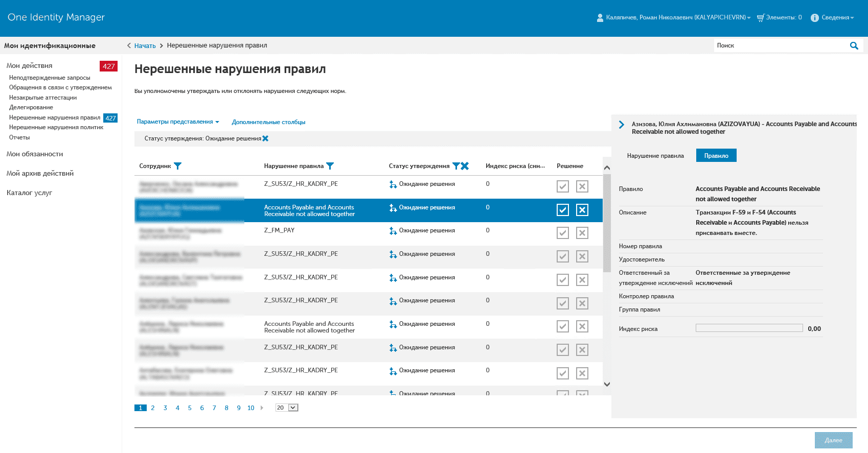Deny the Z_FM_PAY violation with X
The width and height of the screenshot is (868, 453).
click(x=582, y=233)
